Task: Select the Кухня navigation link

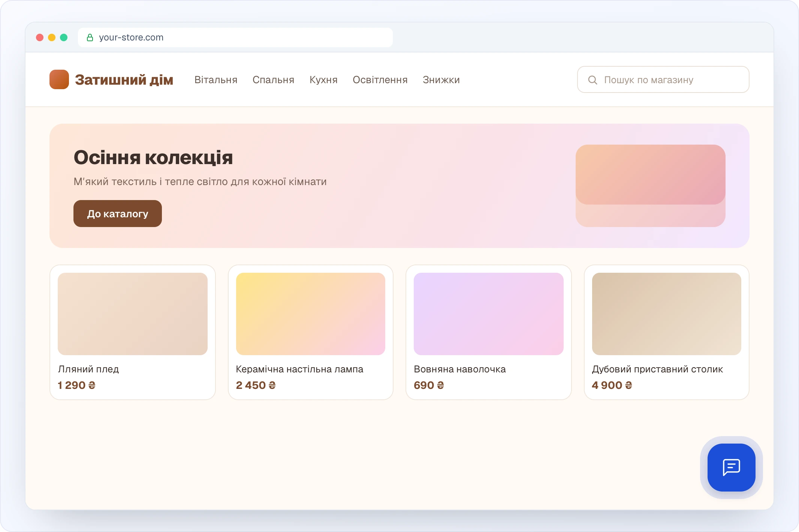Action: click(x=323, y=80)
